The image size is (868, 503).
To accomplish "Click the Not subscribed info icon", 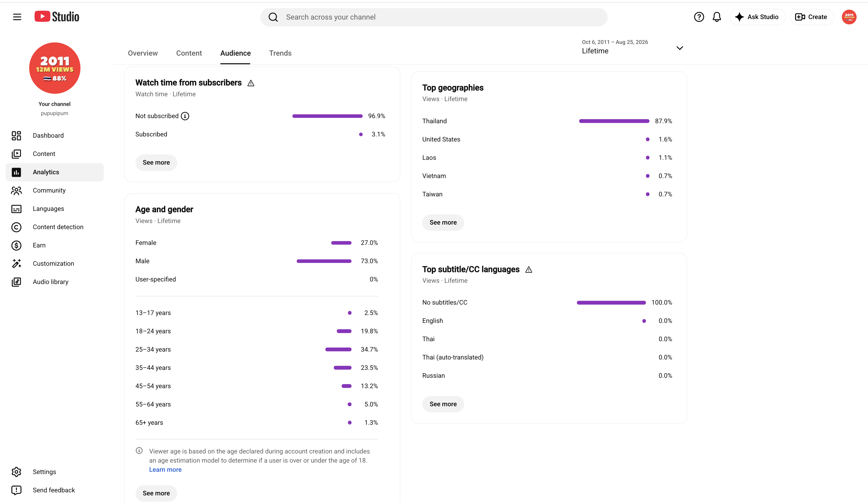I will coord(185,116).
